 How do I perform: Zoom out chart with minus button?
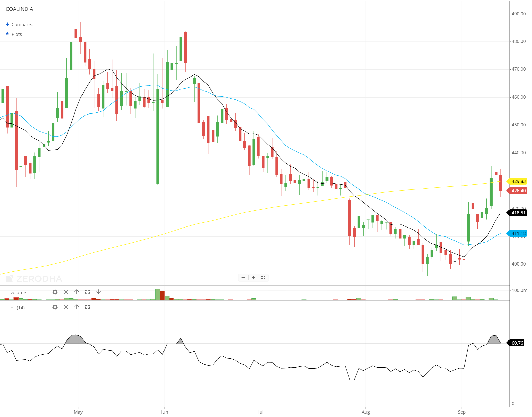pos(243,278)
